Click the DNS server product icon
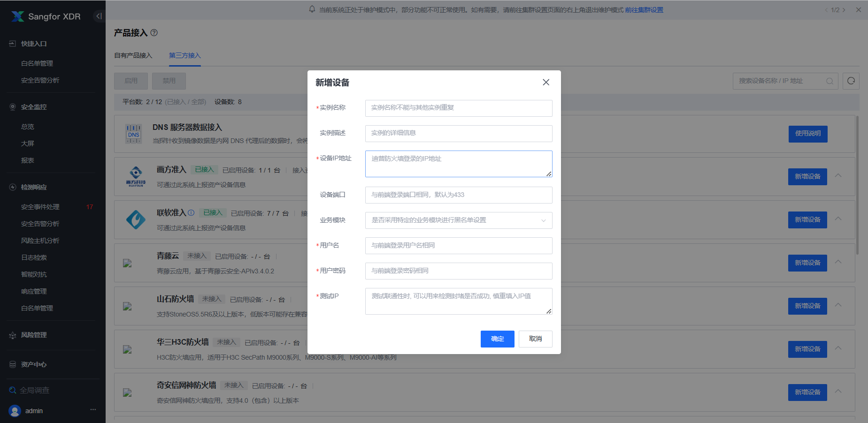This screenshot has height=423, width=868. (x=134, y=134)
